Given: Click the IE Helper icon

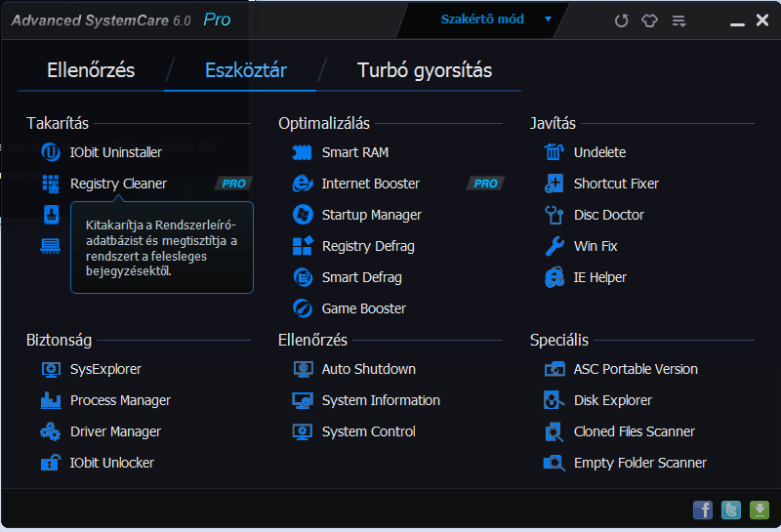Looking at the screenshot, I should coord(555,277).
